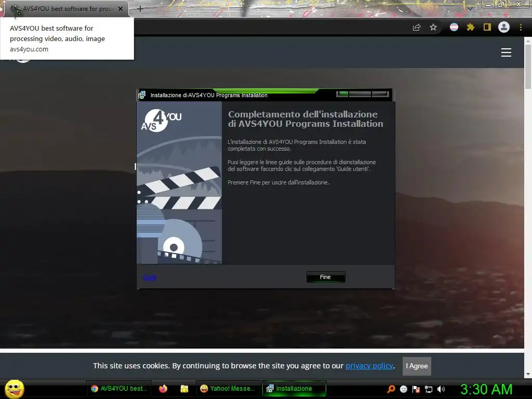Switch to Yahoo! Messenger taskbar item

pos(228,389)
